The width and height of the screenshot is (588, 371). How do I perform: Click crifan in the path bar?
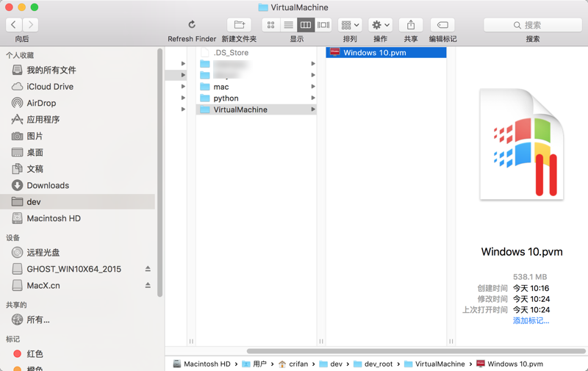click(x=293, y=364)
